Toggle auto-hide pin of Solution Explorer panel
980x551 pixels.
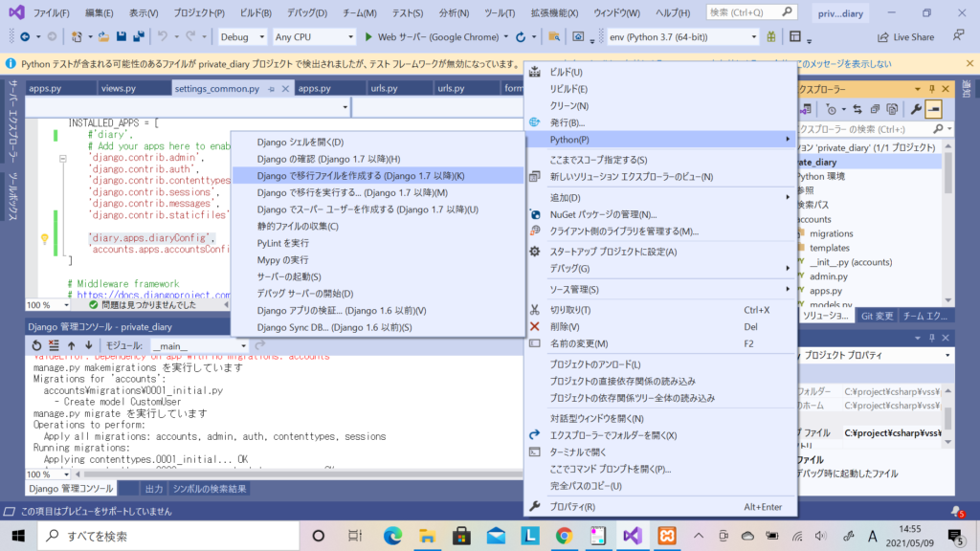[x=931, y=89]
